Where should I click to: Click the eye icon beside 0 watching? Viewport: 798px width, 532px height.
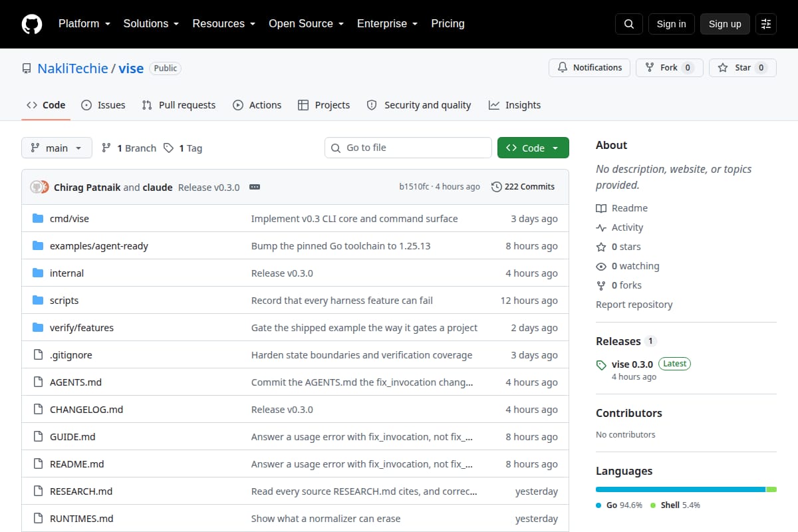point(601,266)
